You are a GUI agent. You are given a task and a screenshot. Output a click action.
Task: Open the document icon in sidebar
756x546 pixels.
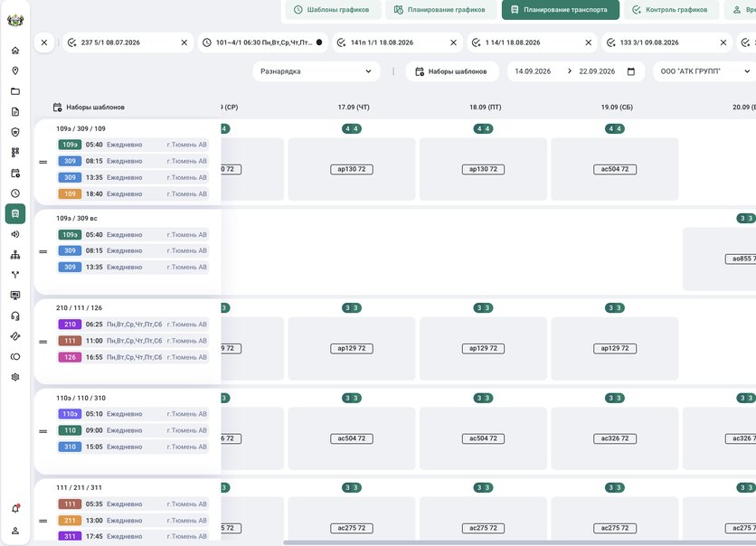15,112
